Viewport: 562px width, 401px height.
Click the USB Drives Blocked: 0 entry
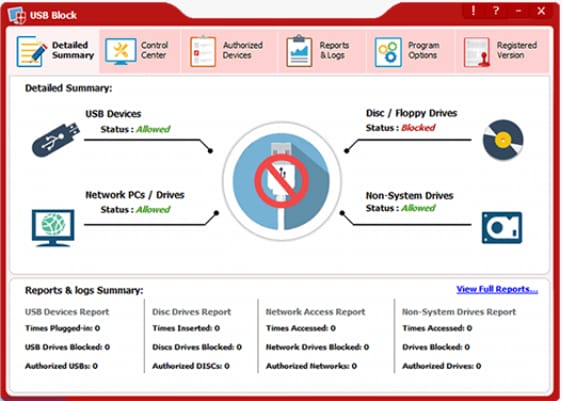click(67, 347)
